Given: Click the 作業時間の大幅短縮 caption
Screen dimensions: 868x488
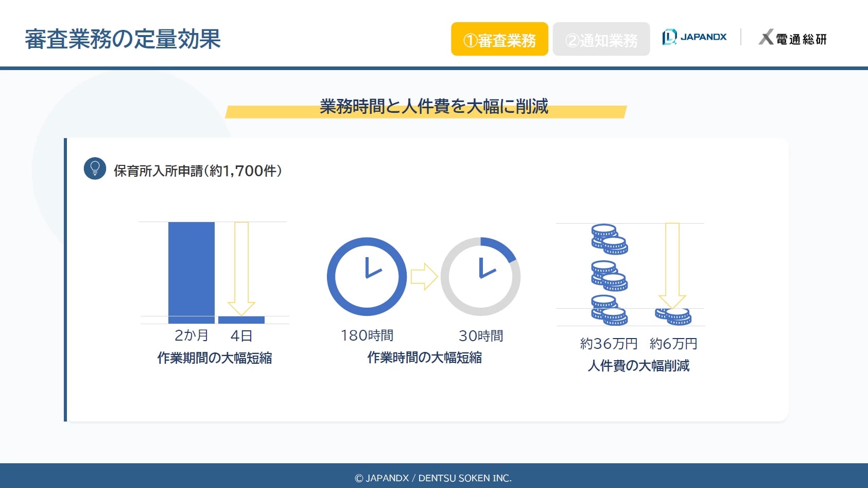Looking at the screenshot, I should click(x=424, y=357).
